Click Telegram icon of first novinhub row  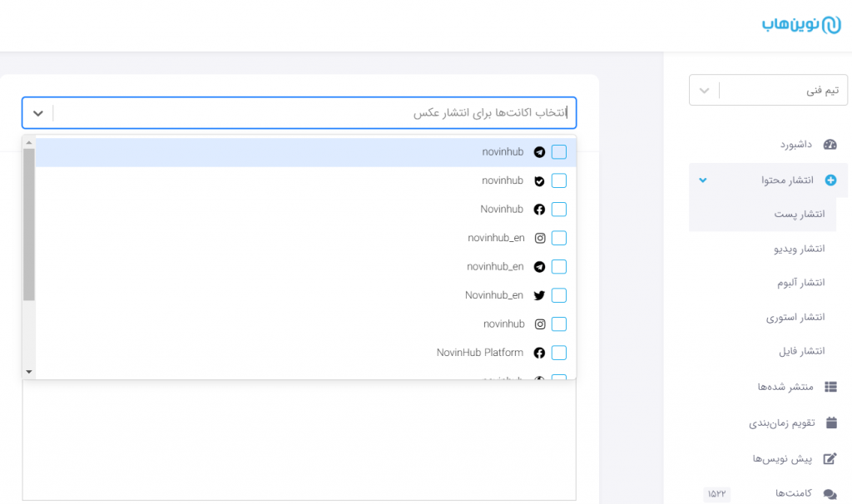point(539,152)
